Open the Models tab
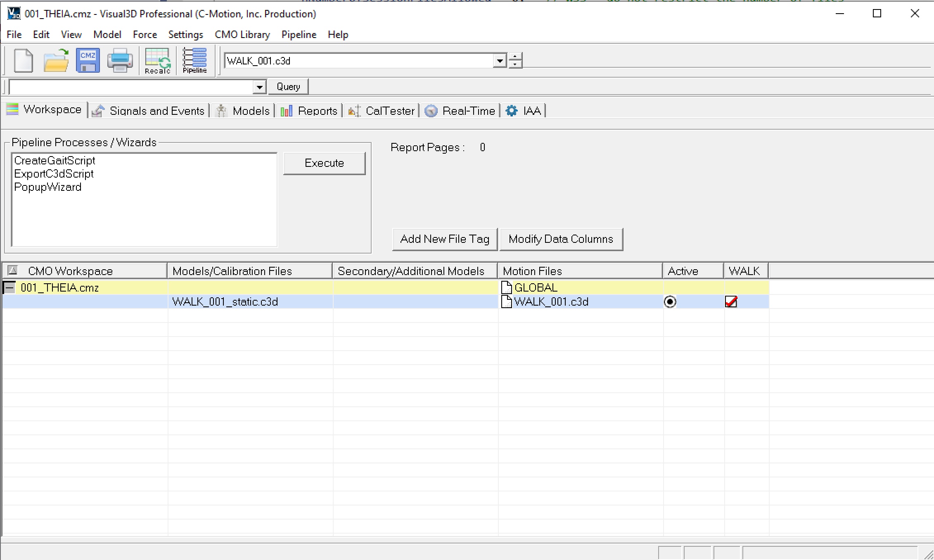Screen dimensions: 934x560 point(243,111)
